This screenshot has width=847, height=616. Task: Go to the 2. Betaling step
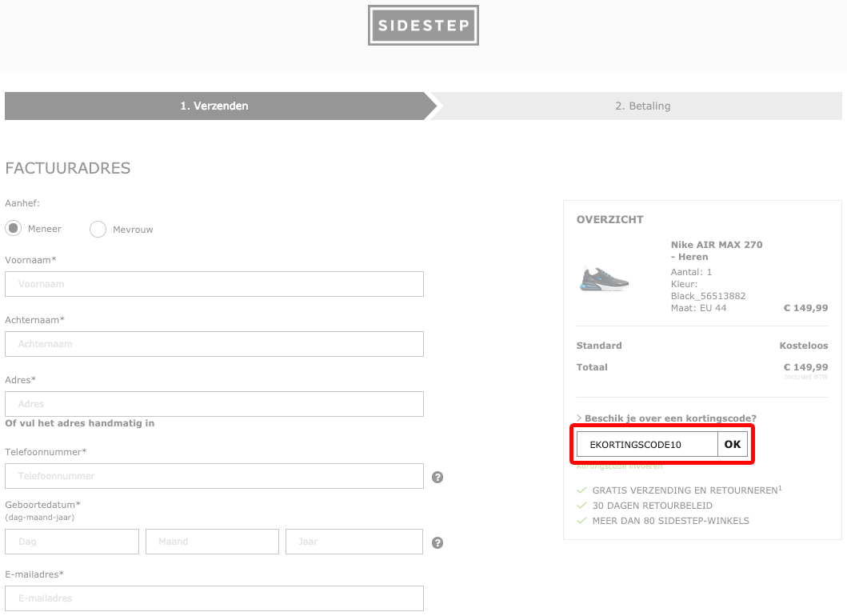click(642, 106)
